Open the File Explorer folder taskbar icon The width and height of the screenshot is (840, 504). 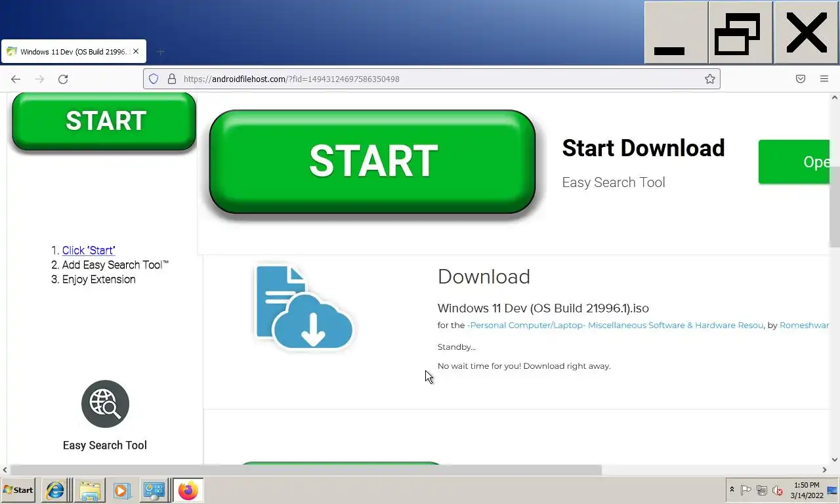pos(90,490)
